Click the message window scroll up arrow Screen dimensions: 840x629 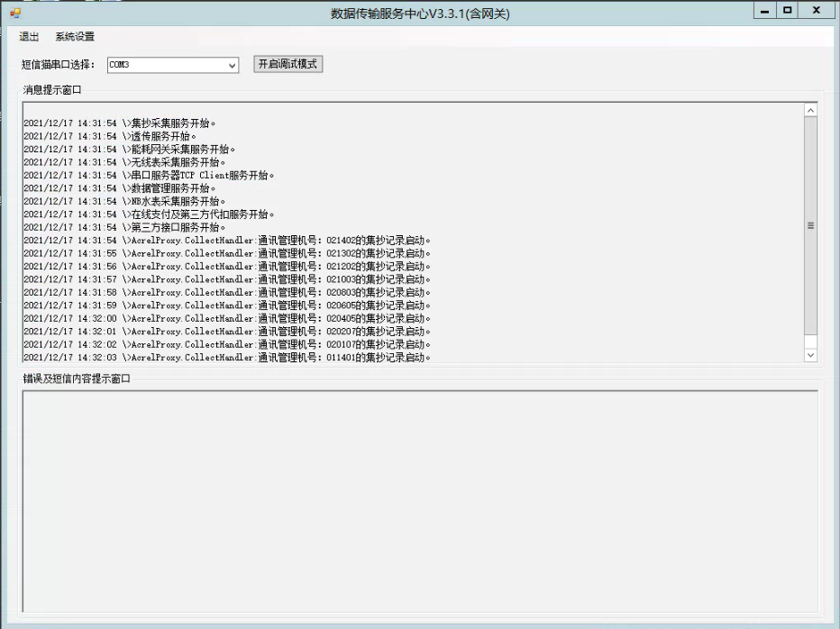(x=810, y=110)
